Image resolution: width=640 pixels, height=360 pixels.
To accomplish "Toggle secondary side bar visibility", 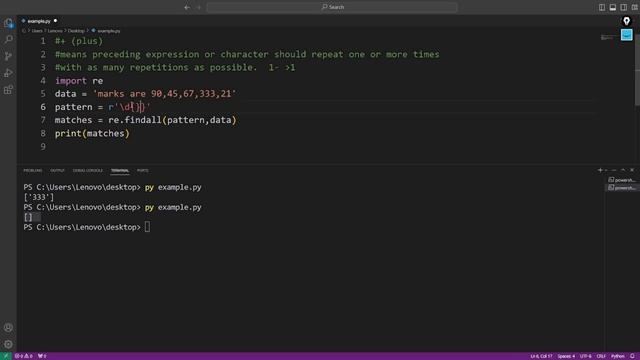I will (624, 7).
